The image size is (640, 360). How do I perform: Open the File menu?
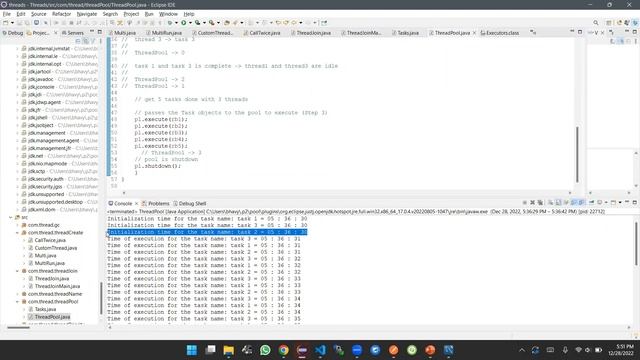pos(7,14)
